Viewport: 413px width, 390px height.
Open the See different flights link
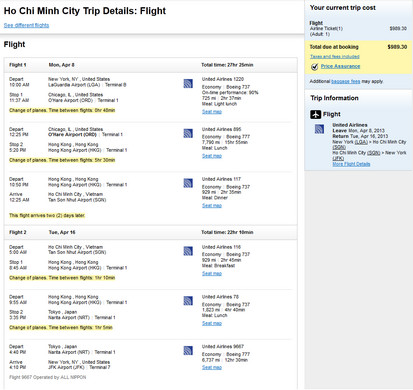pos(26,25)
